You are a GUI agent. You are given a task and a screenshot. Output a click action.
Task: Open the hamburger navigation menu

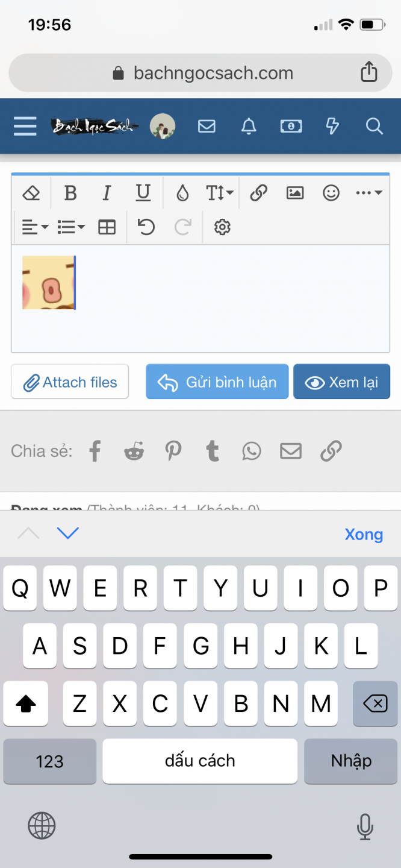(x=25, y=126)
